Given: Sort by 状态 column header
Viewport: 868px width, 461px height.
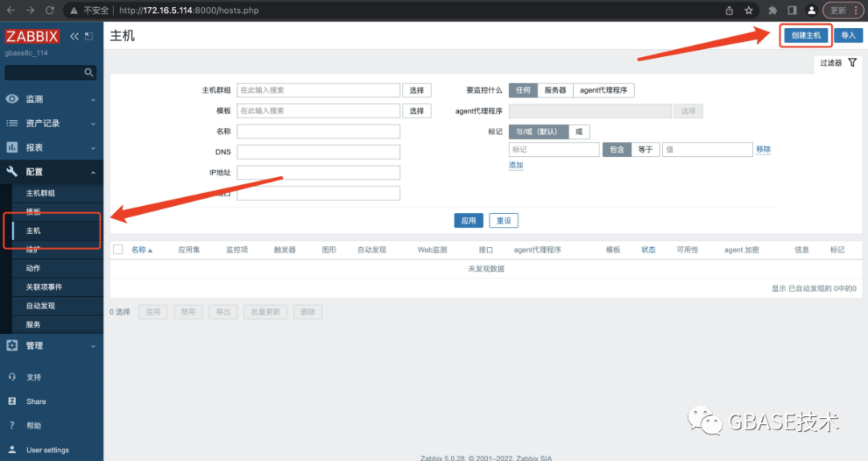Looking at the screenshot, I should (x=649, y=250).
